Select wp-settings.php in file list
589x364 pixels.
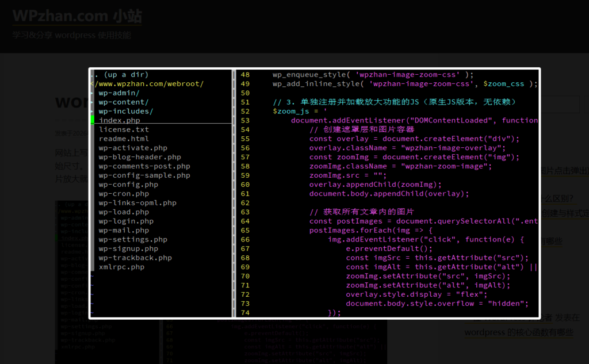click(133, 240)
